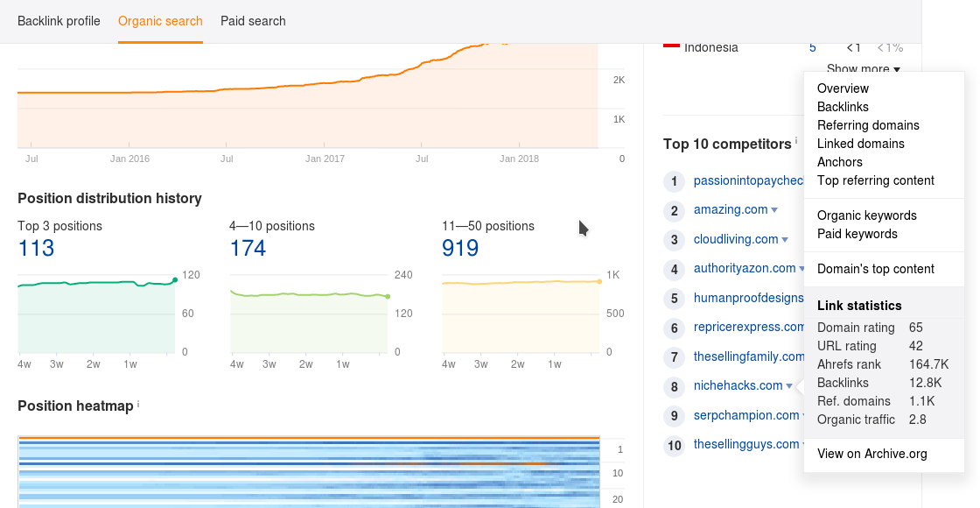Open the Paid search tab

253,20
